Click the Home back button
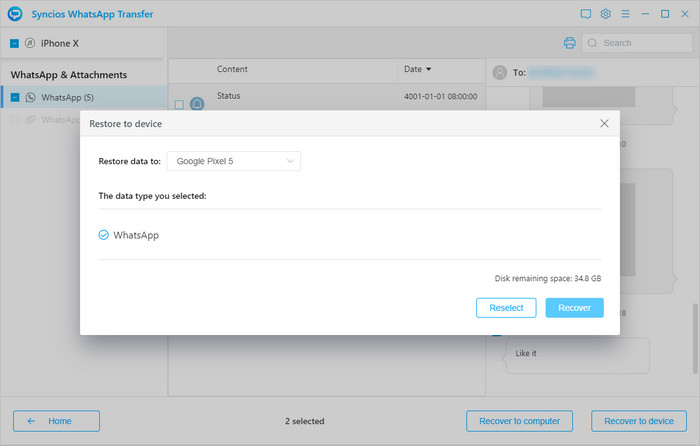Screen dimensions: 700x446 pyautogui.click(x=56, y=421)
